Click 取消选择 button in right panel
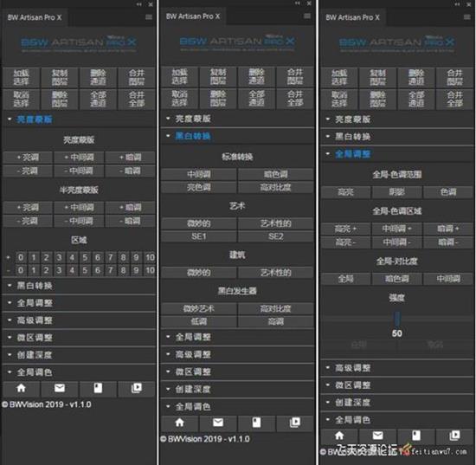Screen dimensions: 476x465 click(339, 99)
